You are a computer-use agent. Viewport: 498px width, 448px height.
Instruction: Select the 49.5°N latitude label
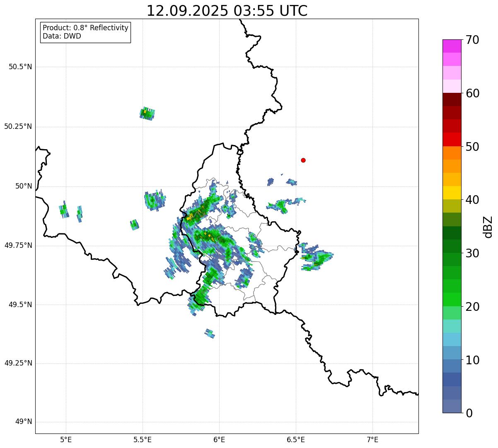20,305
